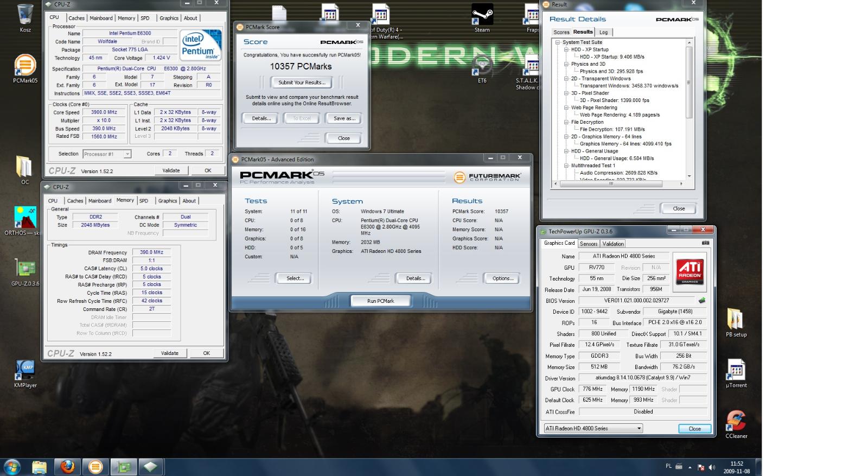Select the ET6 desktop shortcut
This screenshot has height=476, width=868.
pos(482,68)
